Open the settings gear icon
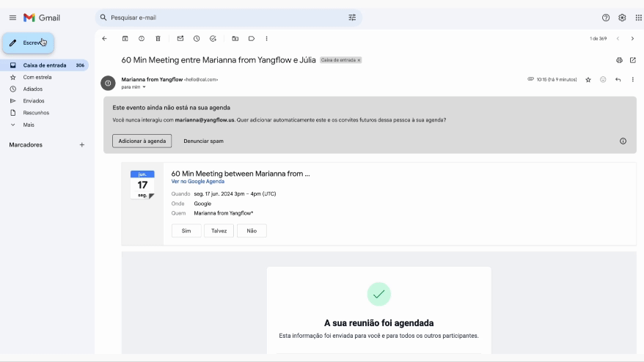The height and width of the screenshot is (362, 644). (x=622, y=18)
